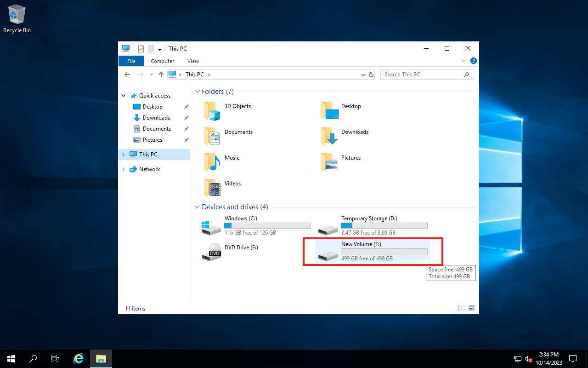Open Pictures in Quick access
The height and width of the screenshot is (368, 588).
pyautogui.click(x=153, y=140)
